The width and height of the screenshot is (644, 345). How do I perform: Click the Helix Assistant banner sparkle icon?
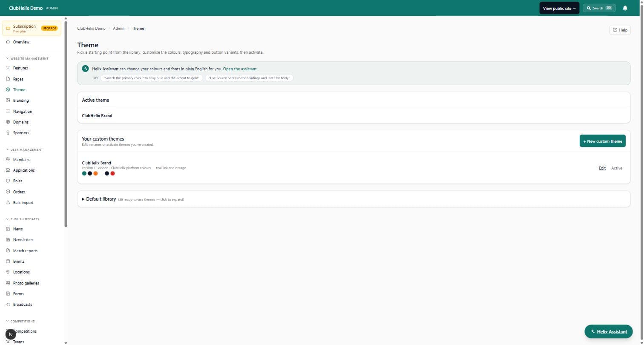[x=85, y=69]
